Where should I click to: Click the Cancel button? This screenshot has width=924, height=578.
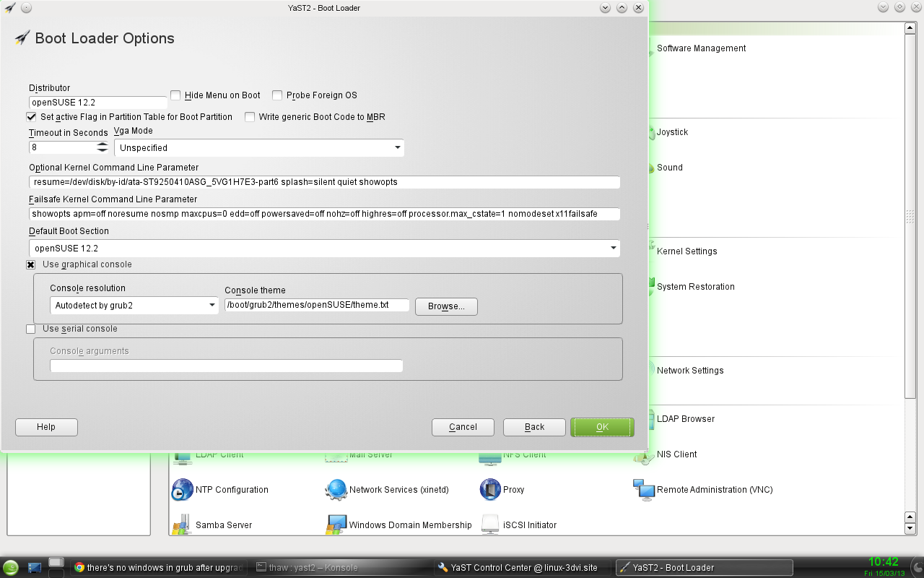point(463,427)
